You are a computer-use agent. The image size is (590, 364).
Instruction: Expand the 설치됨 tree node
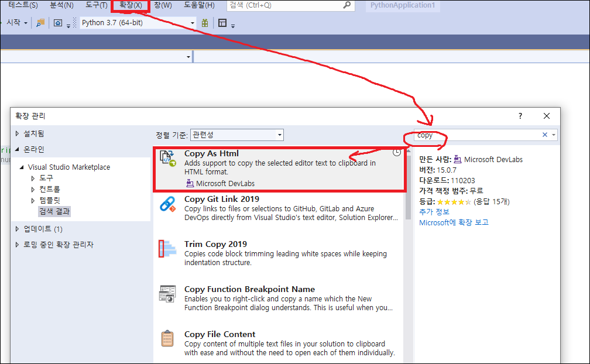(x=17, y=133)
